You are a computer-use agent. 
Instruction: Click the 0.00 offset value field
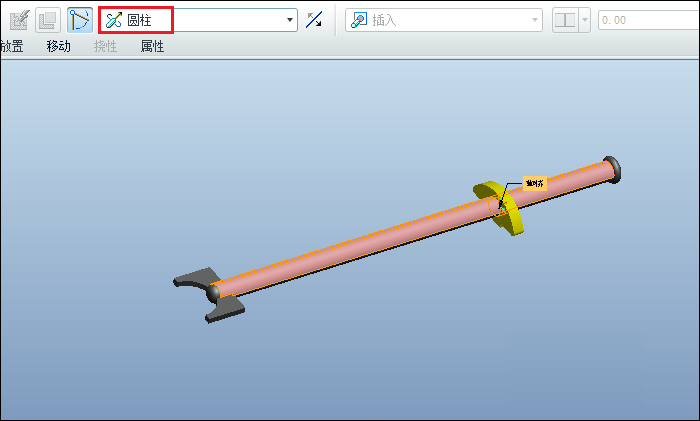tap(649, 20)
